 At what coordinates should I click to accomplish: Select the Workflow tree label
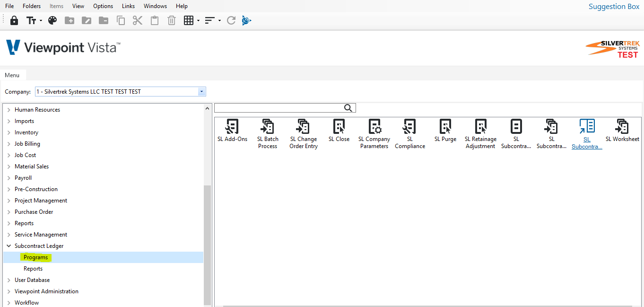[x=26, y=303]
